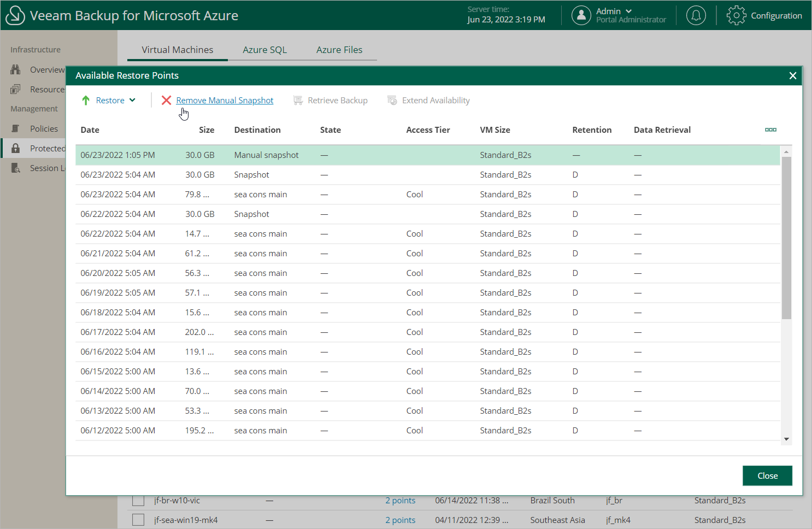Select the 06/22/2022 5:04 AM Snapshot row
Screen dimensions: 812x529
pyautogui.click(x=428, y=214)
